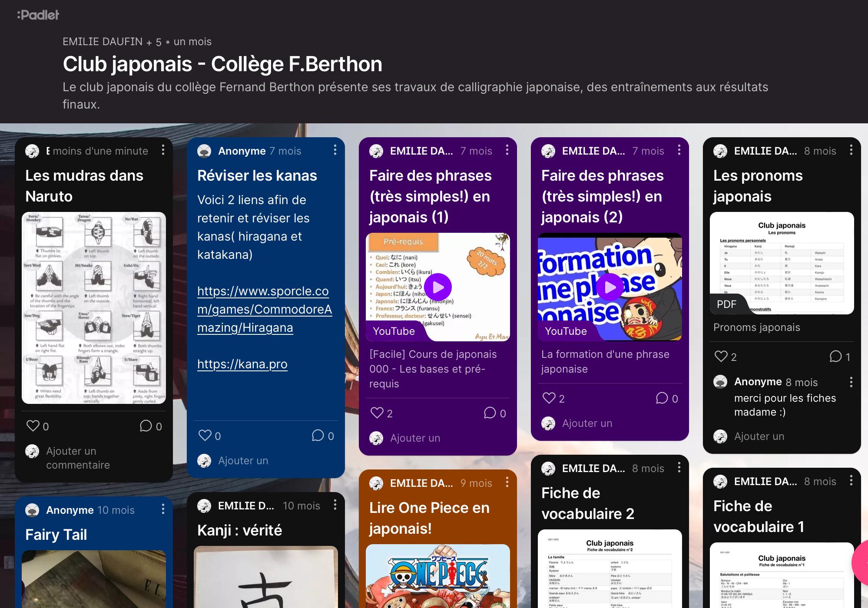Screen dimensions: 868x608
Task: Open the One Piece cover image
Action: pyautogui.click(x=438, y=576)
